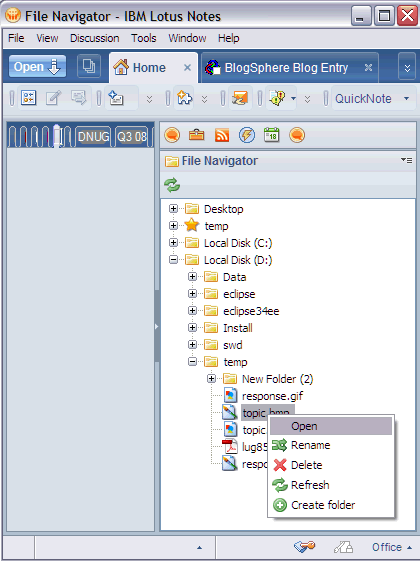Collapse the Local Disk (D:) node

[x=174, y=260]
